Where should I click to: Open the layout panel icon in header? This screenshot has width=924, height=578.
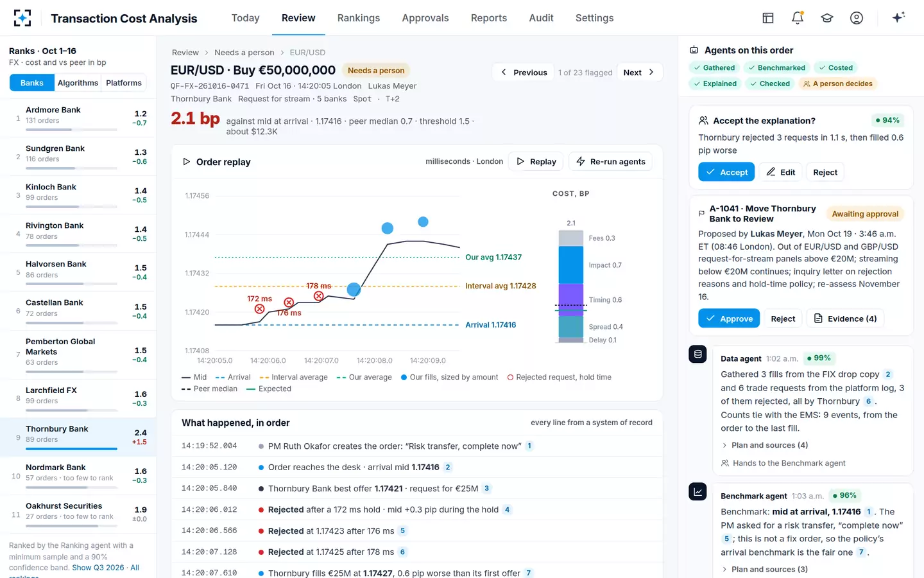tap(768, 18)
